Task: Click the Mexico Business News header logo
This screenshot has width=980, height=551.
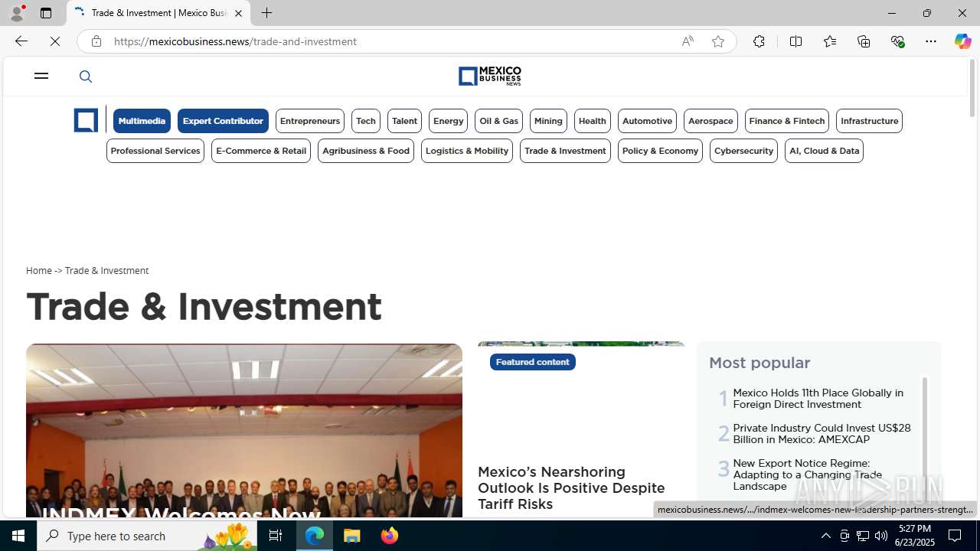Action: point(490,76)
